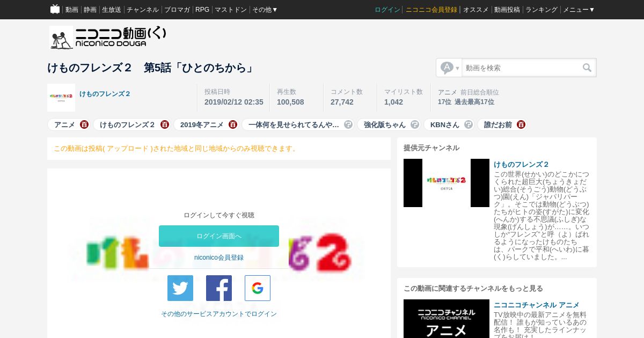Image resolution: width=644 pixels, height=338 pixels.
Task: Open the Niconico Douga logo
Action: point(108,38)
